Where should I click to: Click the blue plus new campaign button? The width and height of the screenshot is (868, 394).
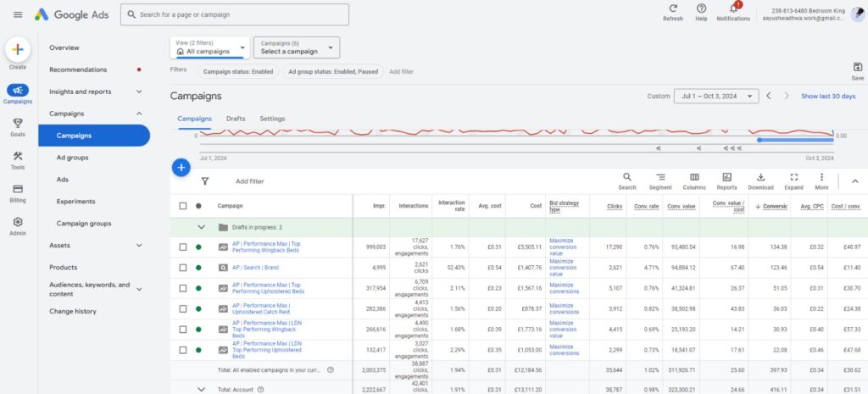tap(181, 167)
